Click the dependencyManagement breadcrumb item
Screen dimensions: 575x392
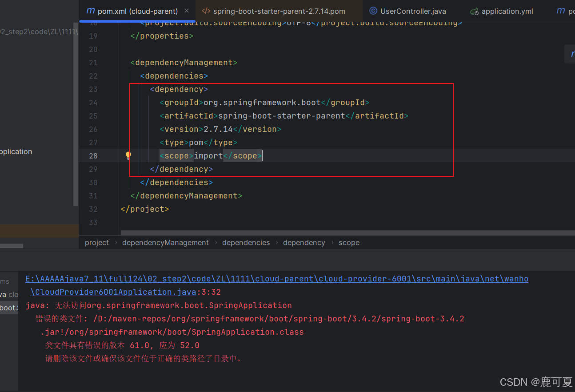pos(165,242)
